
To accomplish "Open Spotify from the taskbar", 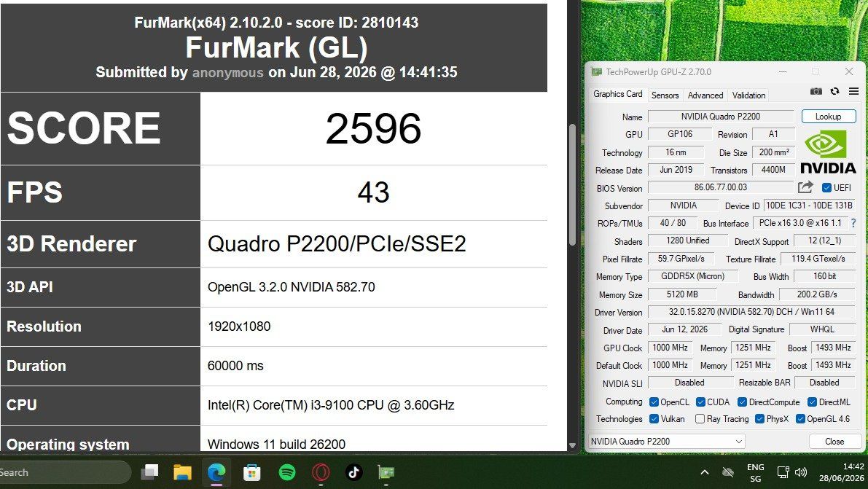I will click(286, 472).
